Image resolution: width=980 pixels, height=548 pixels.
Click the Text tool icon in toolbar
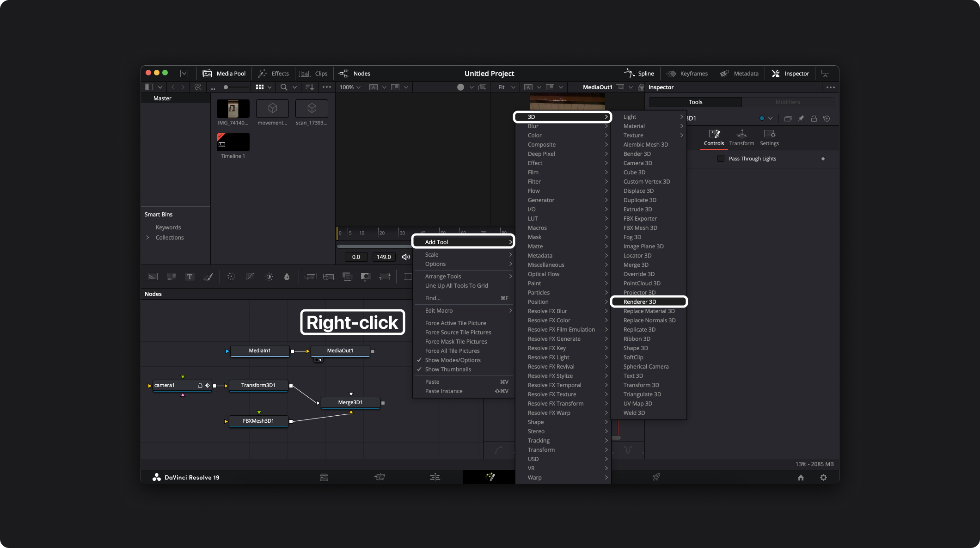190,277
